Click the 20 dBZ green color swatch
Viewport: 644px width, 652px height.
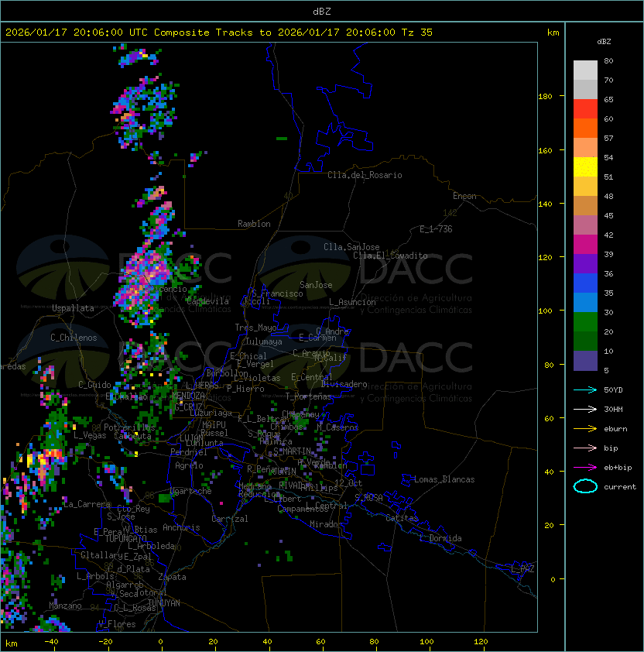[x=585, y=341]
